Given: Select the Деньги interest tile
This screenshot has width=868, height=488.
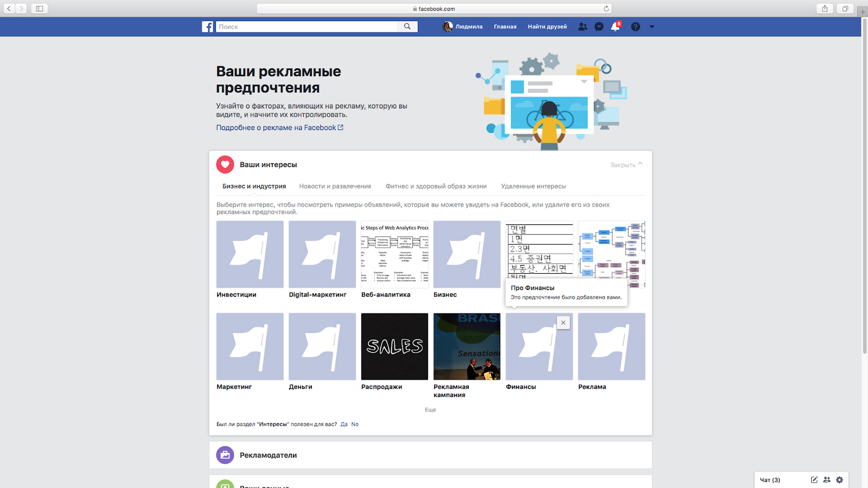Looking at the screenshot, I should coord(322,346).
